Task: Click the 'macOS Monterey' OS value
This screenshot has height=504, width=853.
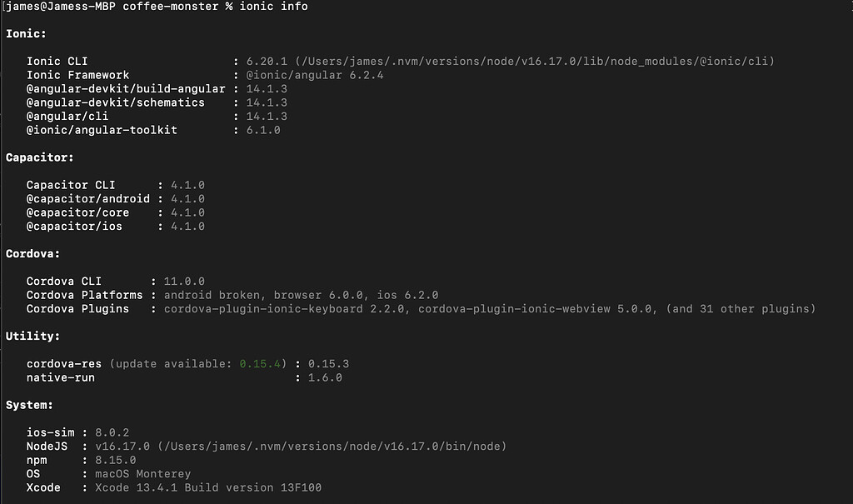Action: pyautogui.click(x=143, y=474)
